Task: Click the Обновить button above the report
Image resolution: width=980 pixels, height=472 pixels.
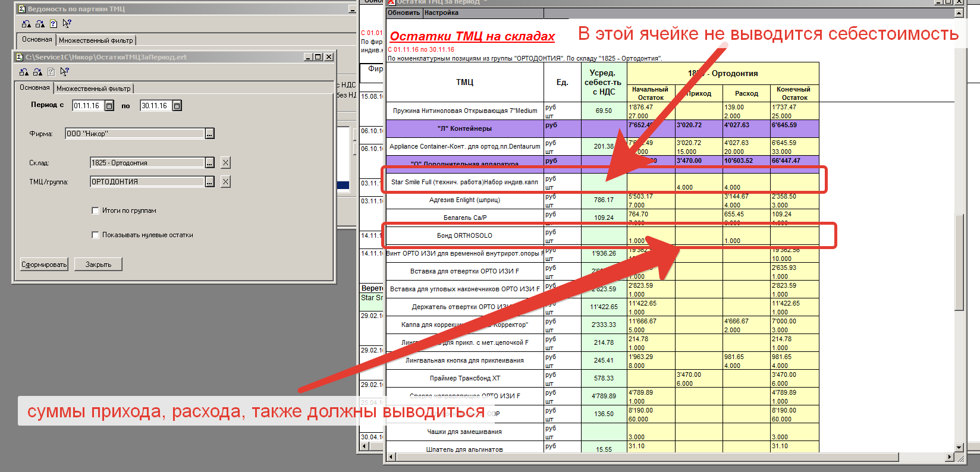Action: (404, 12)
